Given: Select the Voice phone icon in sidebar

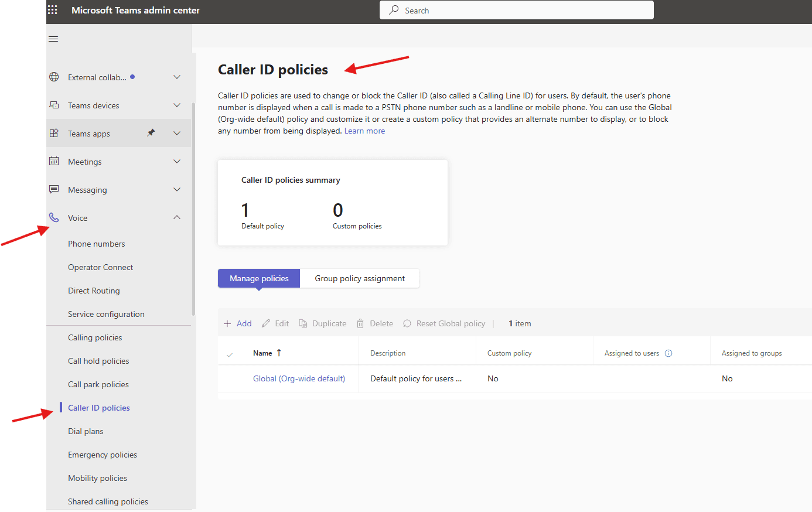Looking at the screenshot, I should point(54,217).
